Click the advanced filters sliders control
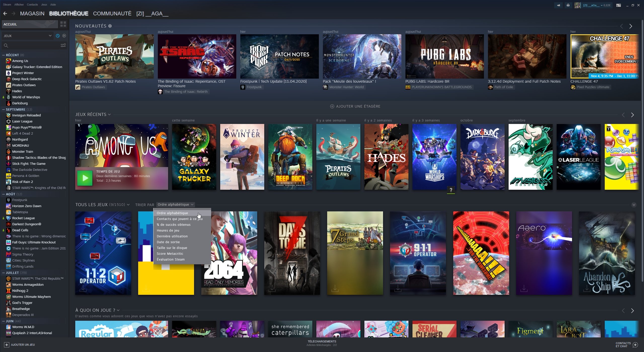 click(63, 45)
